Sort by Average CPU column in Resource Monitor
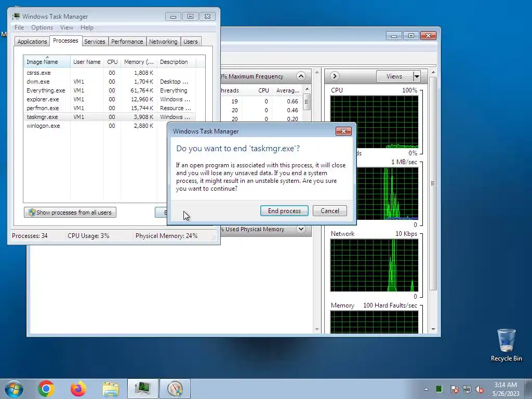532x399 pixels. tap(288, 90)
